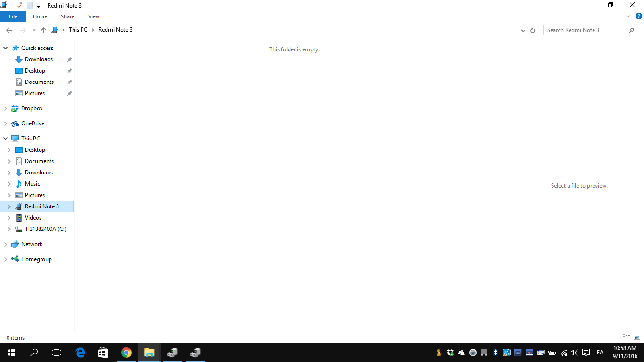The width and height of the screenshot is (644, 362).
Task: Click the search magnifier icon
Action: point(632,30)
